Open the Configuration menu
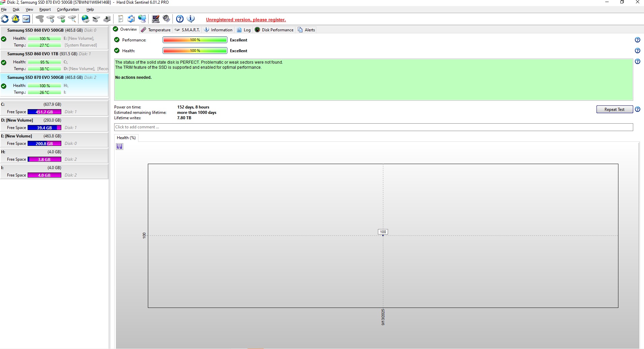This screenshot has height=349, width=644. tap(68, 9)
